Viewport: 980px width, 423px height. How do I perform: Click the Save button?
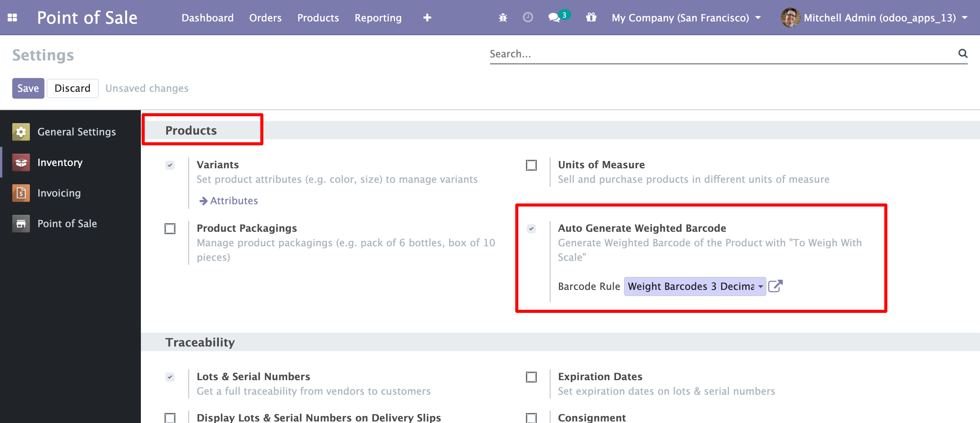[x=28, y=88]
